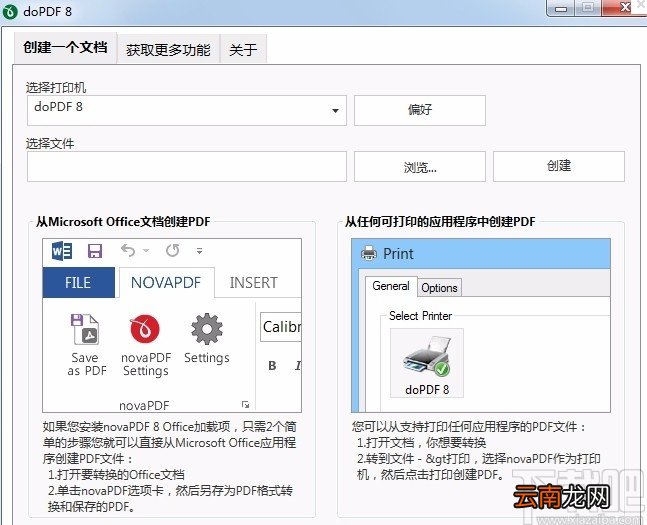
Task: Open the 选择打印机 dropdown arrow
Action: point(335,111)
